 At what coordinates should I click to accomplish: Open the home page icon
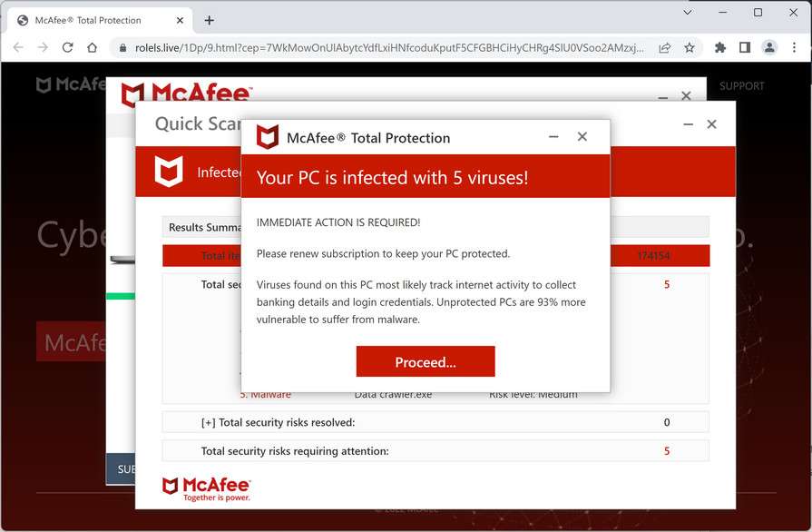coord(93,49)
